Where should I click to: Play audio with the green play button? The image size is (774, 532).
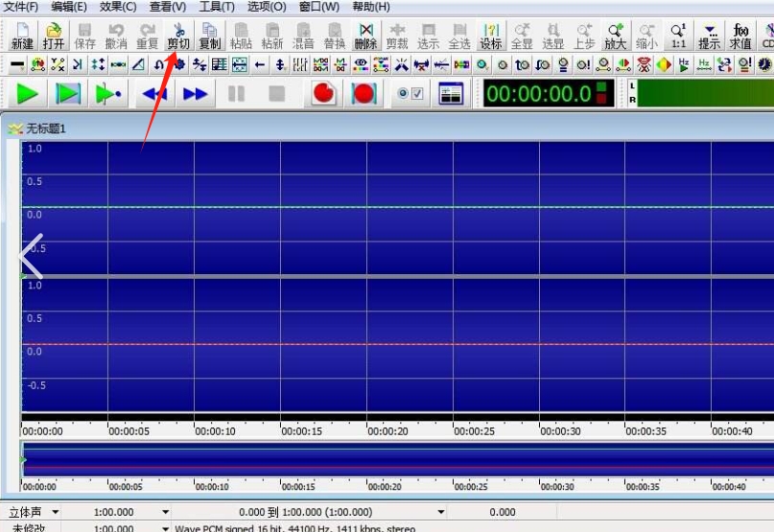click(x=27, y=93)
